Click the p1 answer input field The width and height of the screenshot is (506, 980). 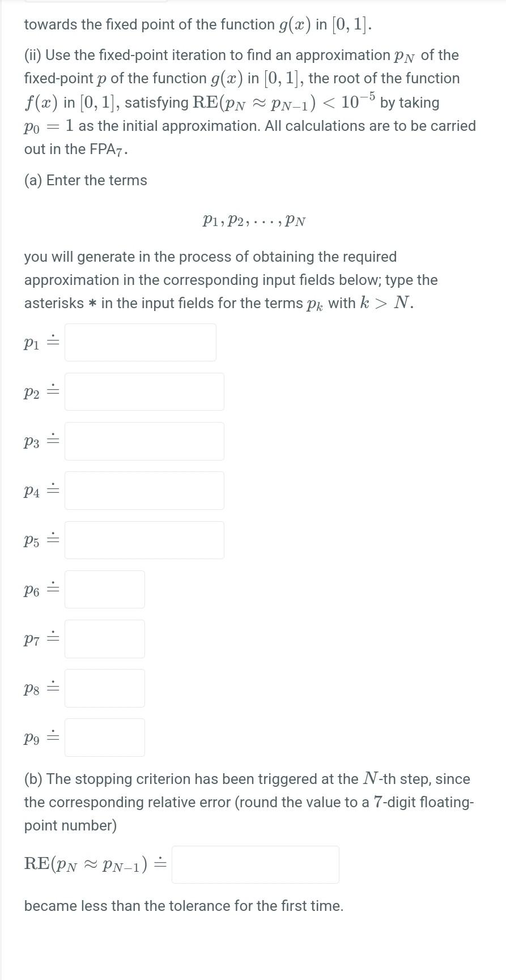140,342
